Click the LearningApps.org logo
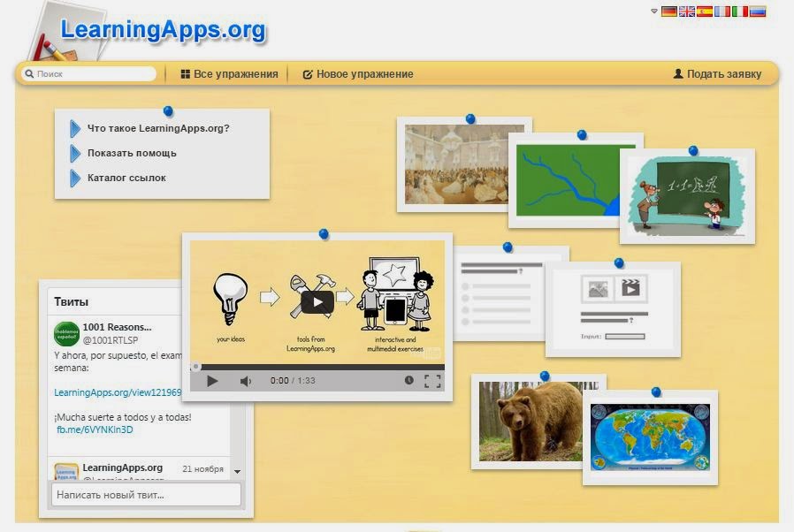 point(163,30)
